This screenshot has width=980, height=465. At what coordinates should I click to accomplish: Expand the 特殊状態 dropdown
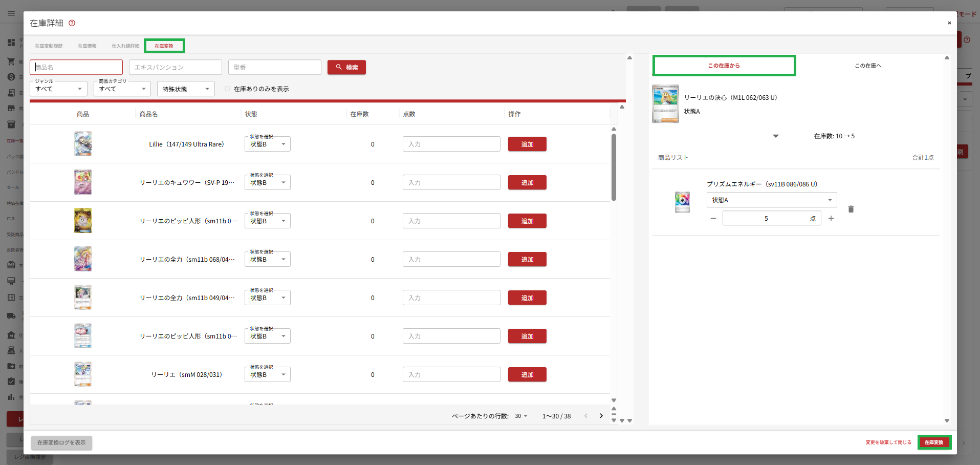tap(186, 89)
